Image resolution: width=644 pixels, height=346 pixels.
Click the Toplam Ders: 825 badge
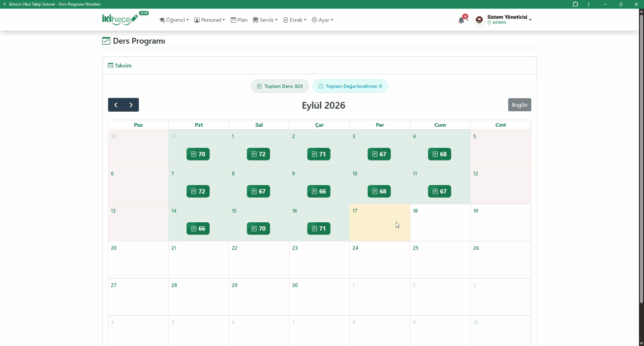point(280,86)
